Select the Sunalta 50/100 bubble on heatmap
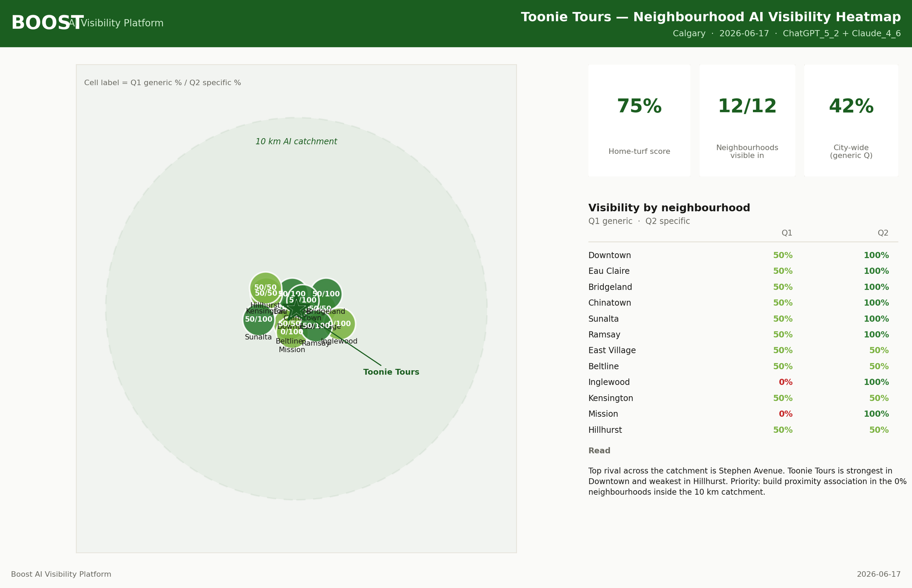Image resolution: width=912 pixels, height=588 pixels. click(259, 320)
